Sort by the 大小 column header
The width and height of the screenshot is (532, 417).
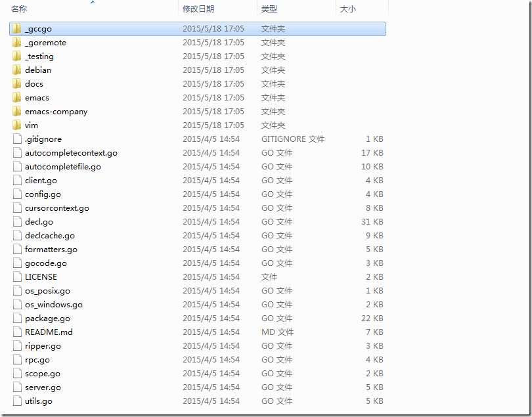point(347,9)
